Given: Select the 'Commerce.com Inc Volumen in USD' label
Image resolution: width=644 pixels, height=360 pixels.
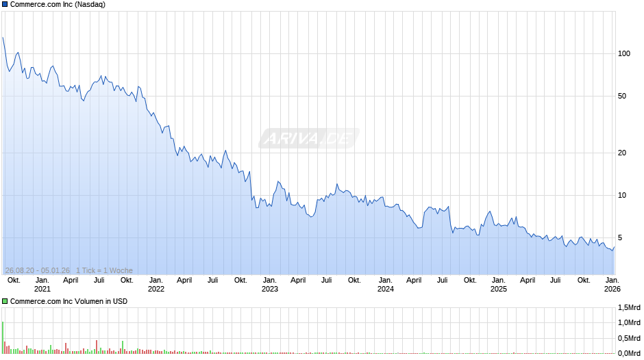Looking at the screenshot, I should [x=69, y=301].
